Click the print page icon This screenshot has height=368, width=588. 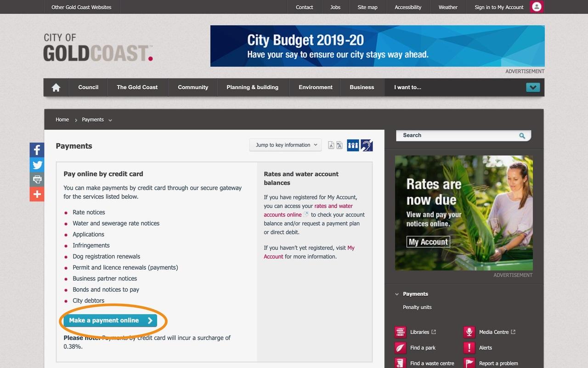point(37,179)
